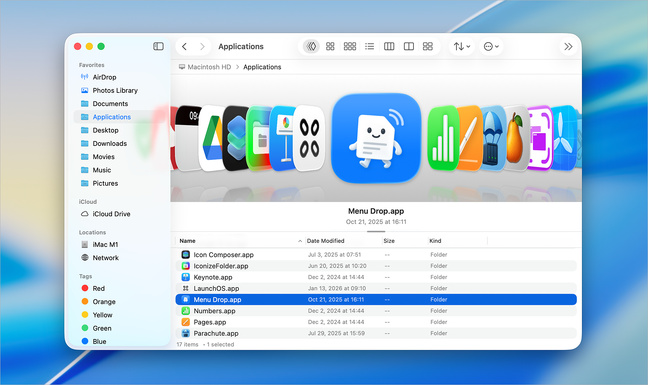
Task: Open Pictures folder in sidebar
Action: [105, 183]
